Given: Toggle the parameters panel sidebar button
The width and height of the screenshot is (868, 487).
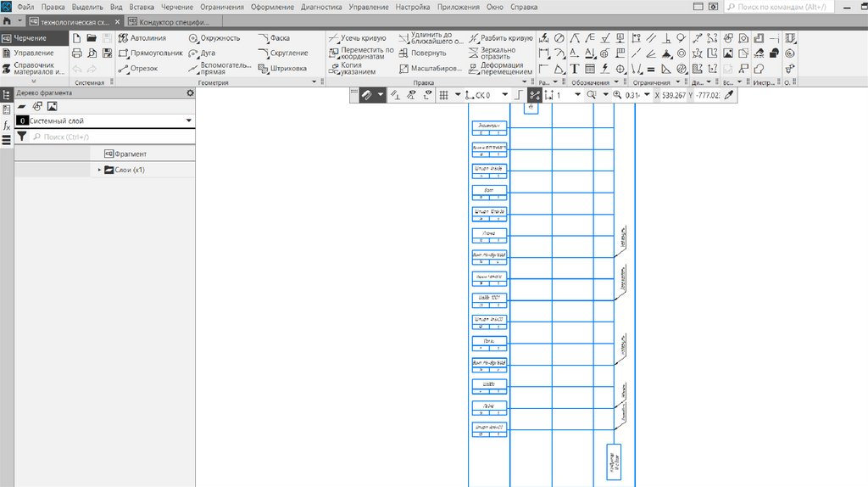Looking at the screenshot, I should [7, 109].
